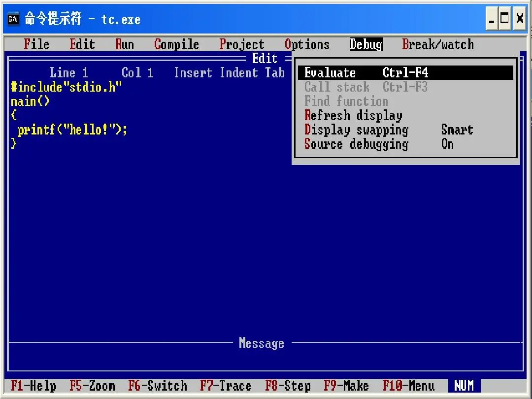Open the Edit menu
The image size is (532, 399).
(x=82, y=44)
